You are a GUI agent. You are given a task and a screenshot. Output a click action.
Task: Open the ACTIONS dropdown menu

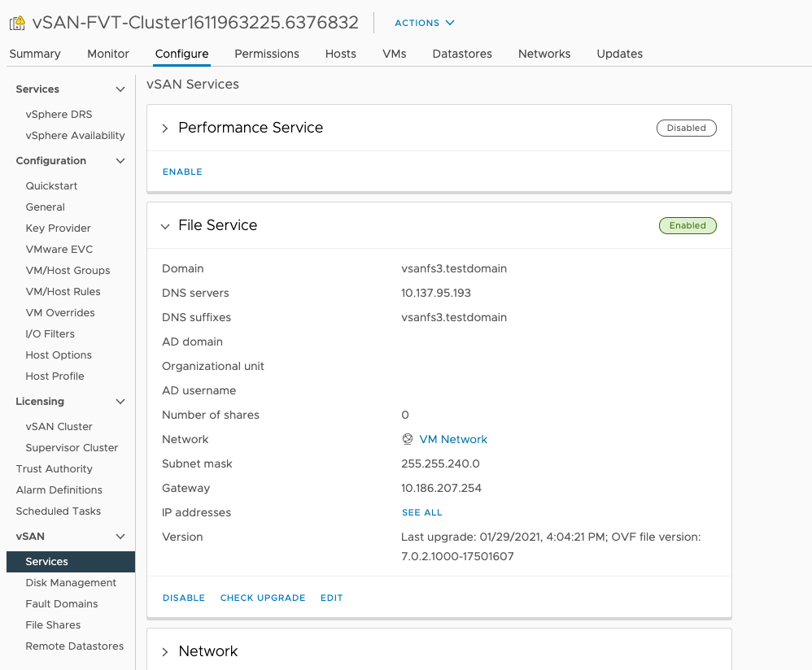click(425, 23)
